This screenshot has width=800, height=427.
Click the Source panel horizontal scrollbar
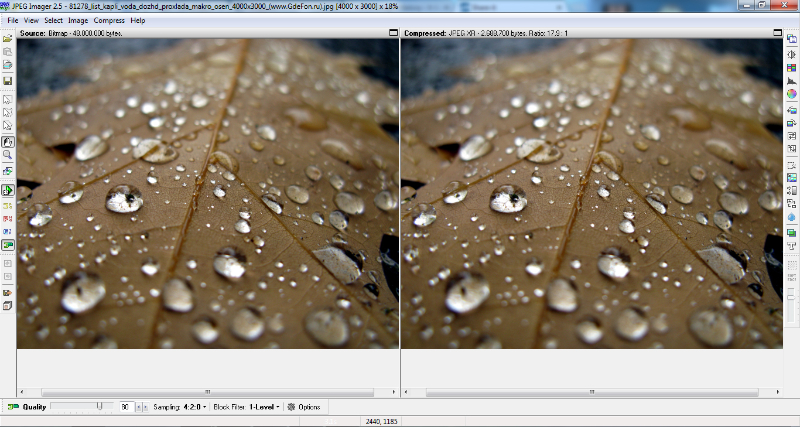pyautogui.click(x=207, y=392)
